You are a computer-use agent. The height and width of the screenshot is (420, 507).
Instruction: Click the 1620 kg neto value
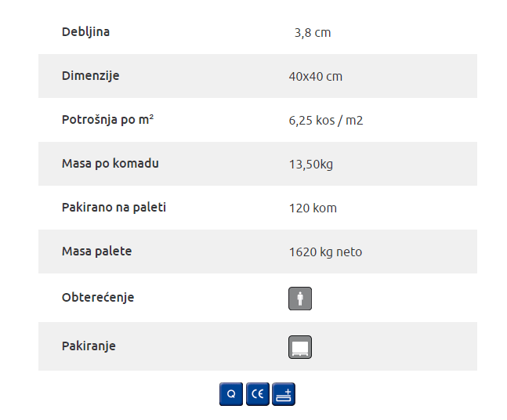[325, 252]
